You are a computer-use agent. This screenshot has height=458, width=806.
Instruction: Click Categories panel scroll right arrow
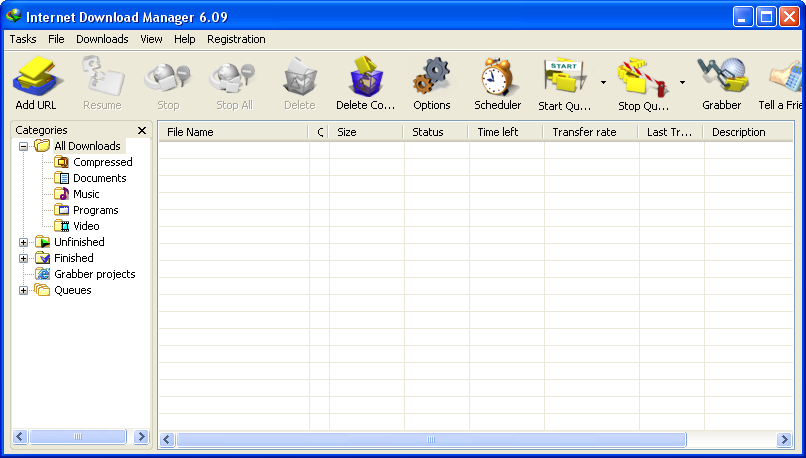(x=141, y=437)
